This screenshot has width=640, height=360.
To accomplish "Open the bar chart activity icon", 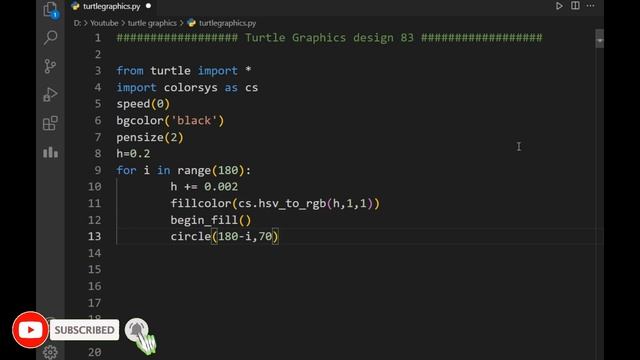I will (x=51, y=152).
